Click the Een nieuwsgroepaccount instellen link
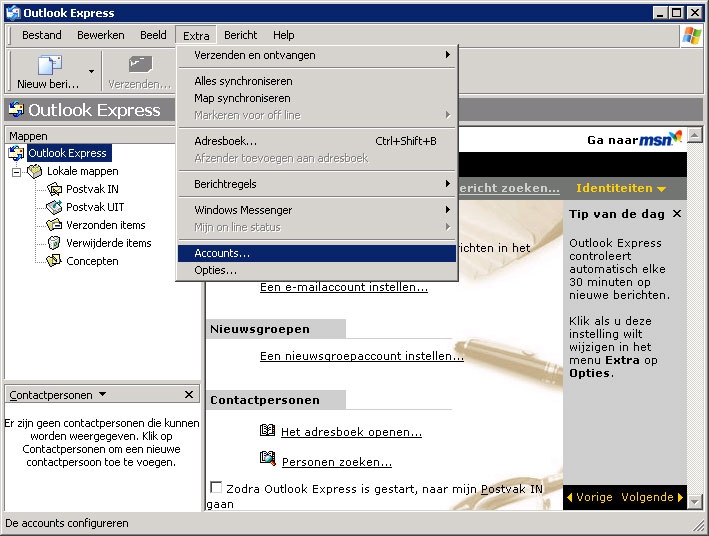This screenshot has width=709, height=536. click(362, 356)
